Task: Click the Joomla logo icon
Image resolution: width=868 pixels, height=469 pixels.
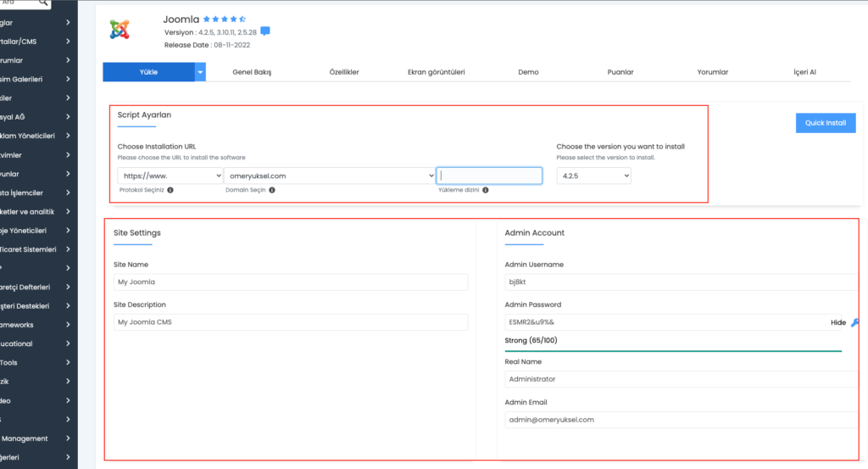Action: [120, 30]
